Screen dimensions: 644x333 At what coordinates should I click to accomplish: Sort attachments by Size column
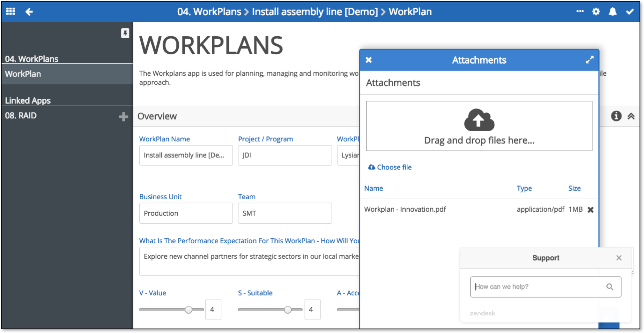click(574, 188)
